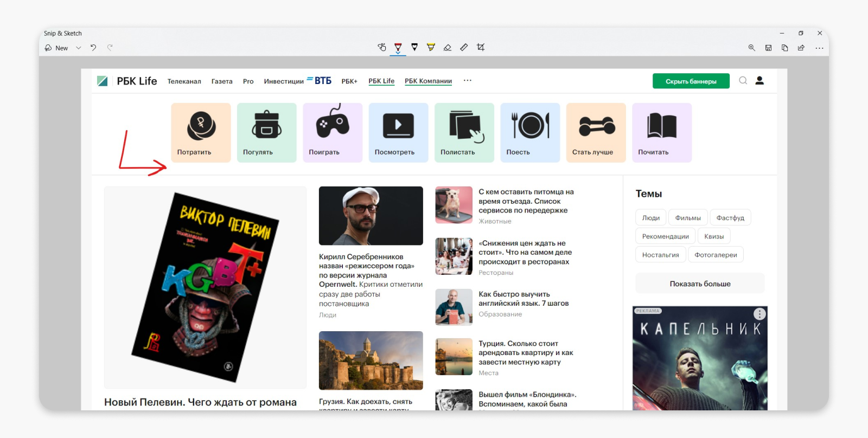The width and height of the screenshot is (868, 438).
Task: Start a New snip
Action: click(56, 48)
